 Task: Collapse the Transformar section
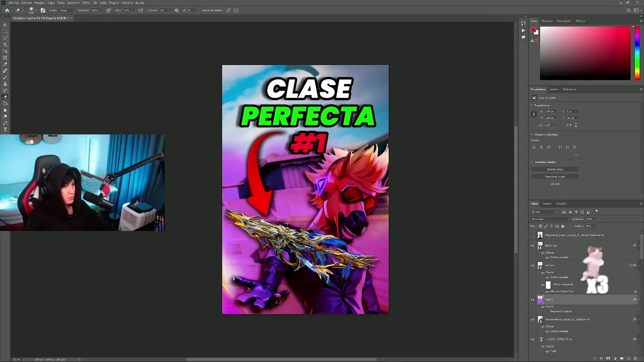[x=532, y=105]
